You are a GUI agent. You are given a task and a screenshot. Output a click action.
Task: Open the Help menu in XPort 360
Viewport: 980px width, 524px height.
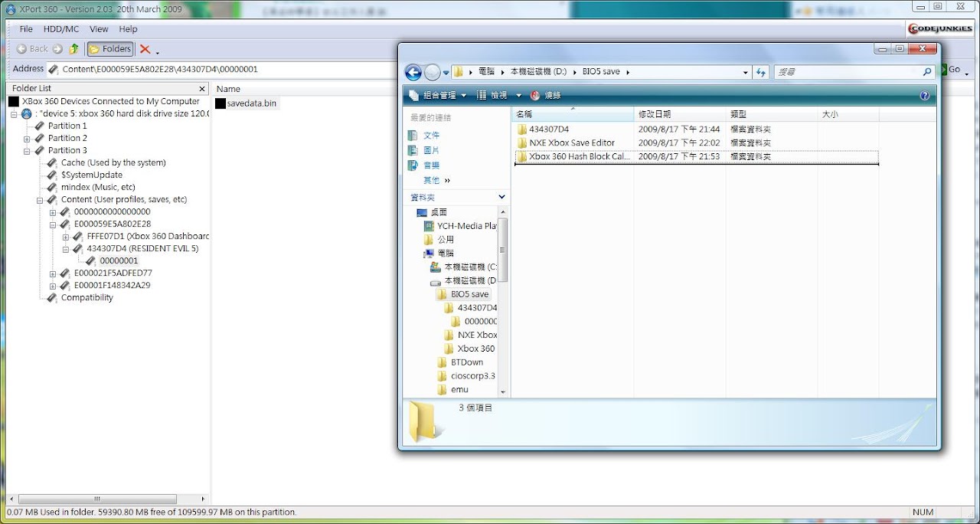point(129,29)
